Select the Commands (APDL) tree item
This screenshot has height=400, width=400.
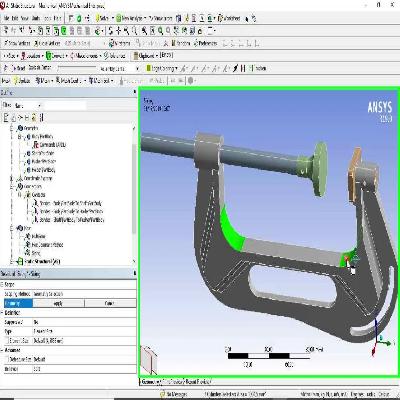49,145
